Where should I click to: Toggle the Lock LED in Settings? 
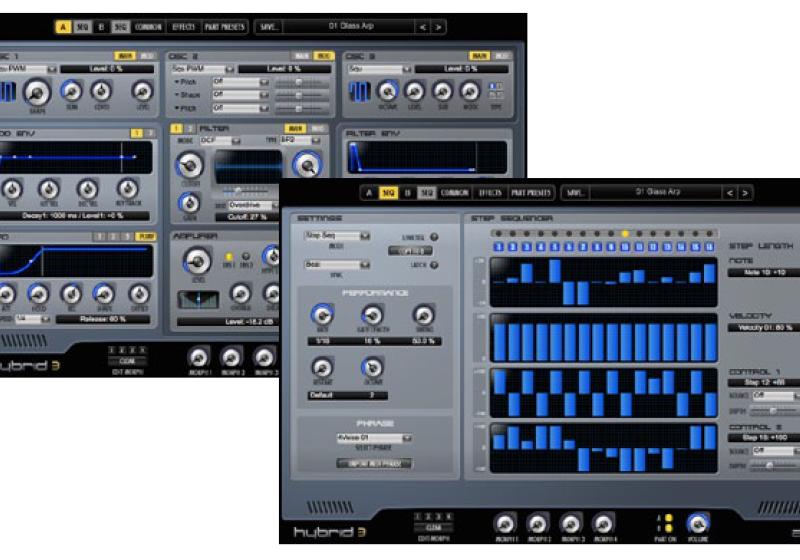click(x=434, y=265)
